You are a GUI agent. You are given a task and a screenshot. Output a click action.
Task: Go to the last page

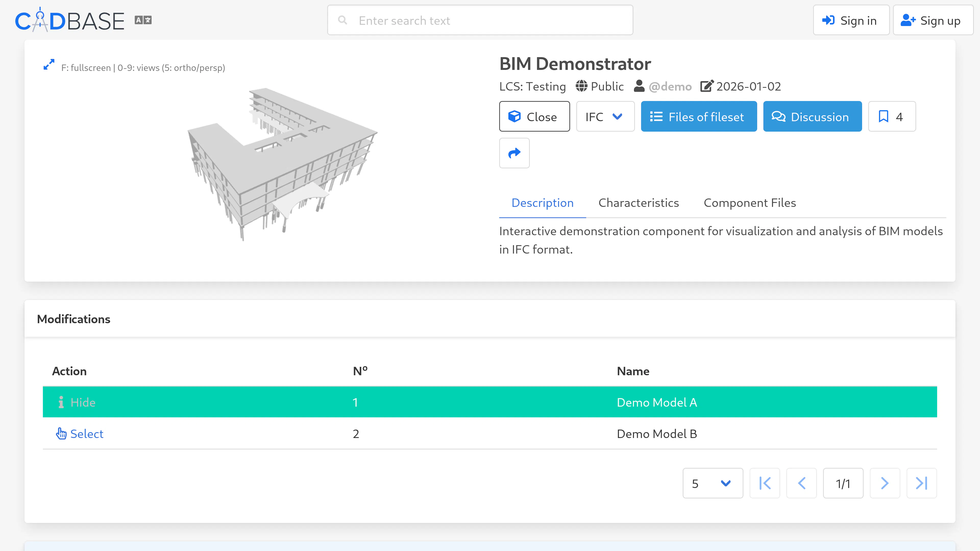pos(921,483)
